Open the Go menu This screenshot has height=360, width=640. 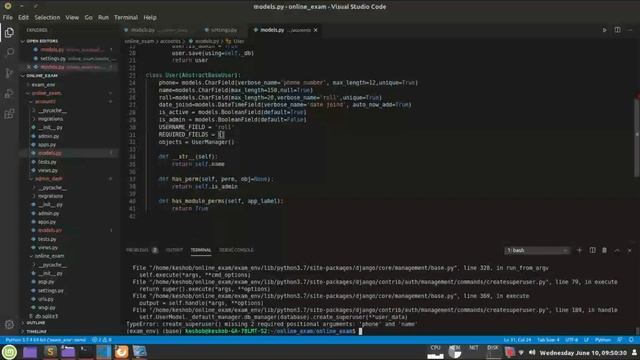[x=89, y=18]
